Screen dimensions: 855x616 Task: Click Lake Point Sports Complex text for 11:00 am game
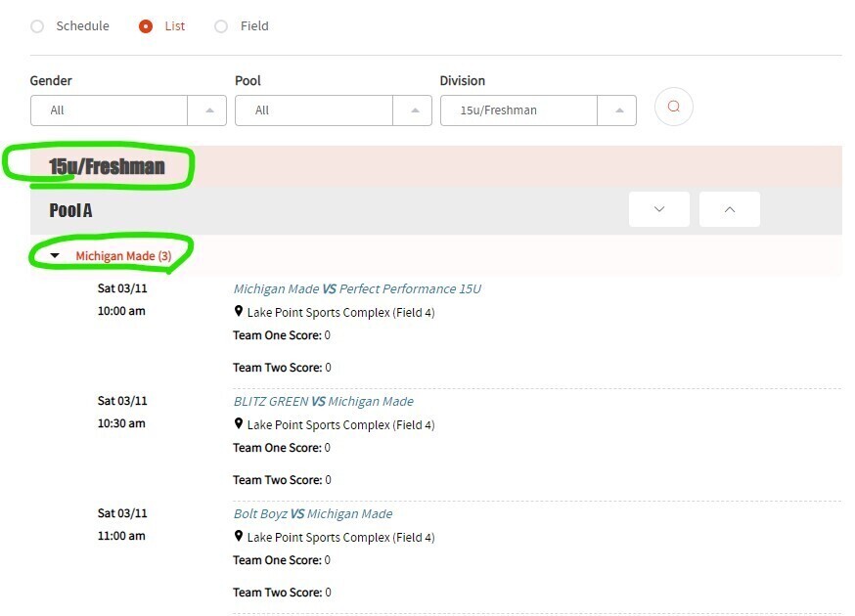[x=340, y=538]
